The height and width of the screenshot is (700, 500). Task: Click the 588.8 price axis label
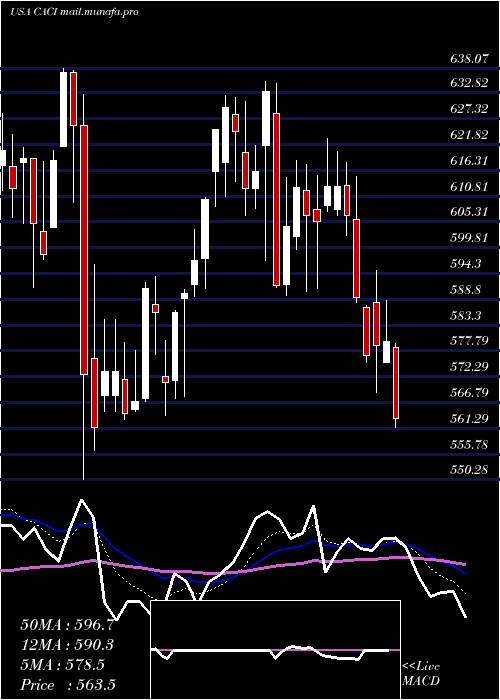pyautogui.click(x=465, y=289)
